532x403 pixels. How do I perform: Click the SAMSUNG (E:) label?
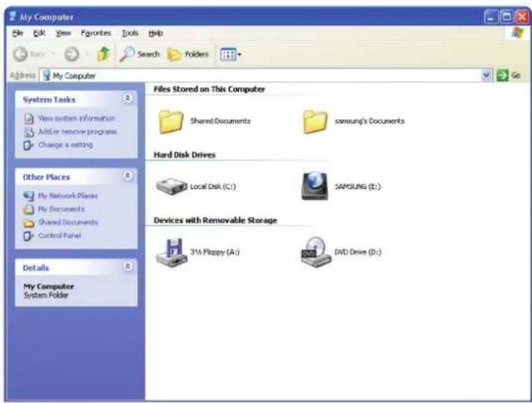358,187
